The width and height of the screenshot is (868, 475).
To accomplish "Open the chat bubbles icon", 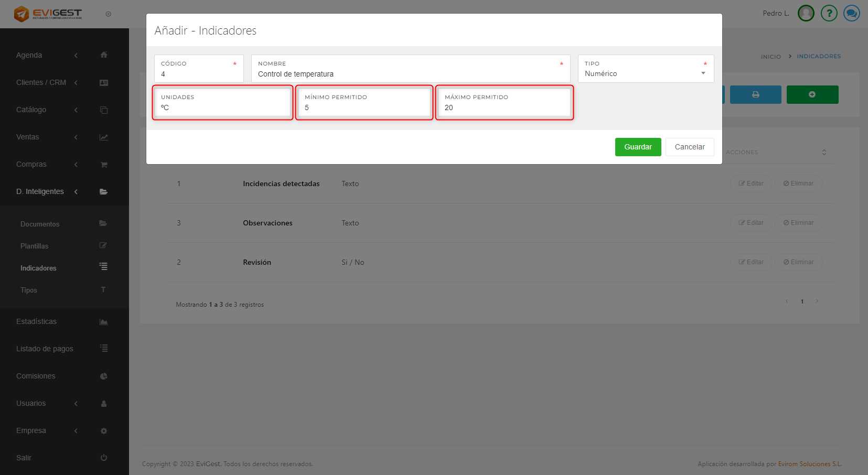I will (x=851, y=13).
